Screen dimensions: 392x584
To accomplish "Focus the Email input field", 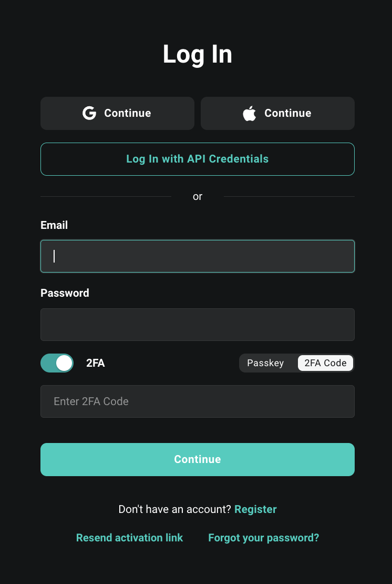I will 198,256.
